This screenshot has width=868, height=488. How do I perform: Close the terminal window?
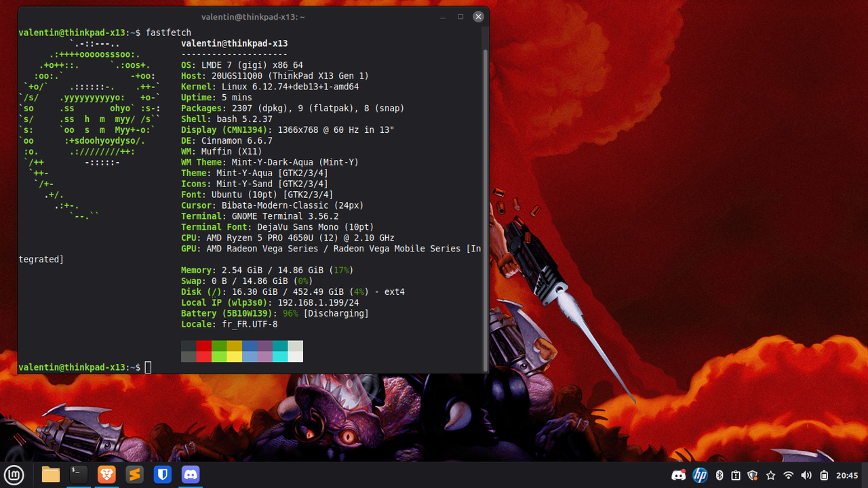coord(479,17)
